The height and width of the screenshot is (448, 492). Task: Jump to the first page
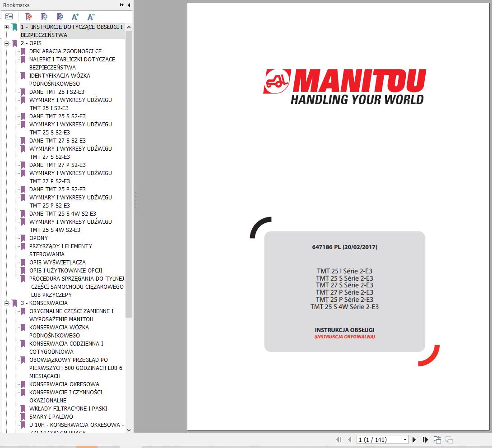pos(339,439)
